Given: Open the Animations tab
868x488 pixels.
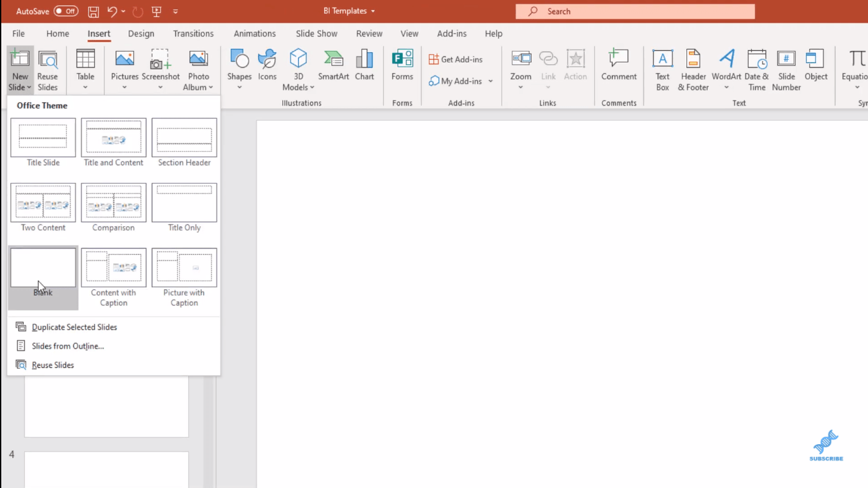Looking at the screenshot, I should (255, 34).
